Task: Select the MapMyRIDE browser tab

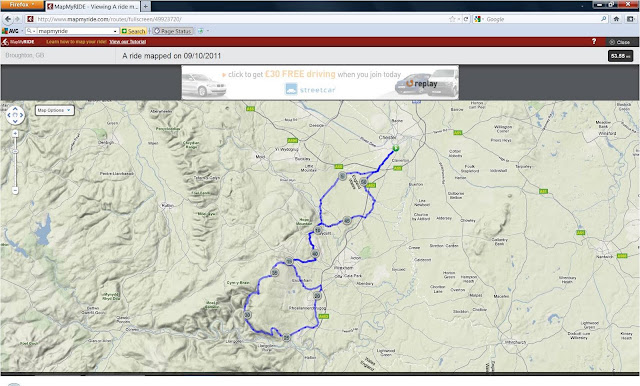Action: tap(92, 6)
